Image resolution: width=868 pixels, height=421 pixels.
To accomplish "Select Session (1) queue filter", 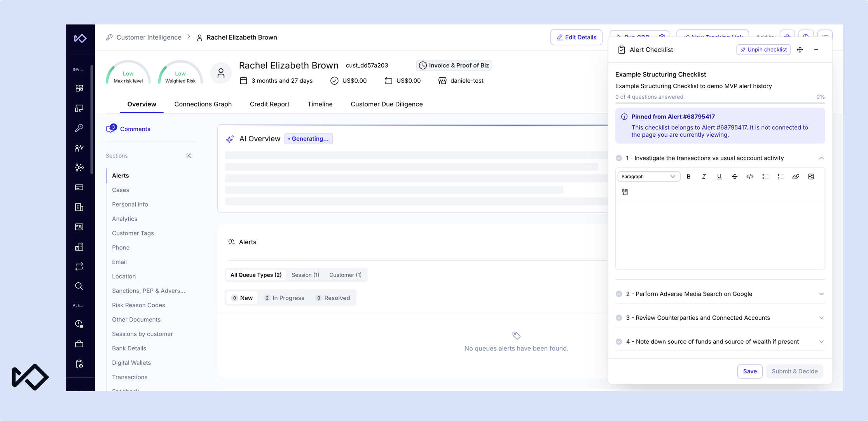I will point(306,275).
